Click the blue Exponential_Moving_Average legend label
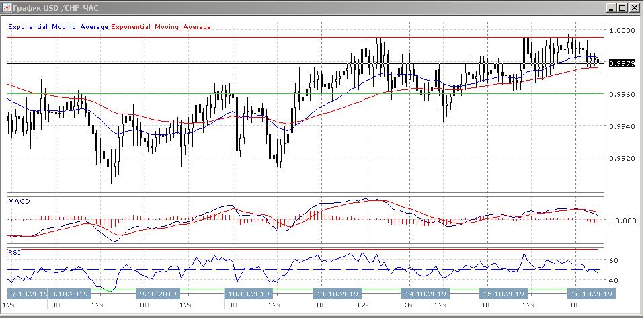 [57, 27]
